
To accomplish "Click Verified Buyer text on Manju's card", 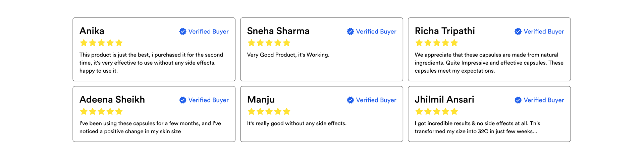I will [x=376, y=100].
